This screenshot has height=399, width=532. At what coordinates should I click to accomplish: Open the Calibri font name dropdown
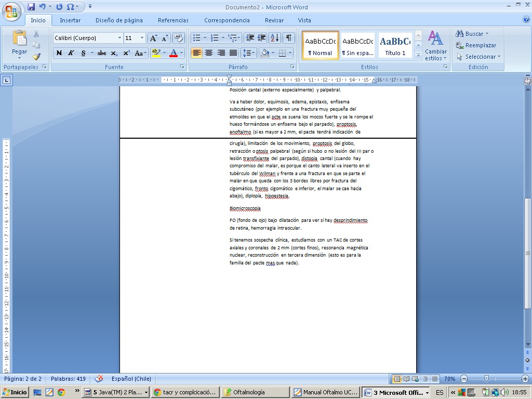tap(119, 38)
